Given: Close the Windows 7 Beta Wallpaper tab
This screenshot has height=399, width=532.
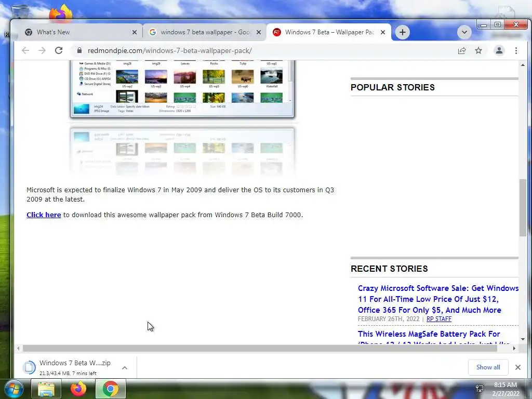Looking at the screenshot, I should coord(383,32).
